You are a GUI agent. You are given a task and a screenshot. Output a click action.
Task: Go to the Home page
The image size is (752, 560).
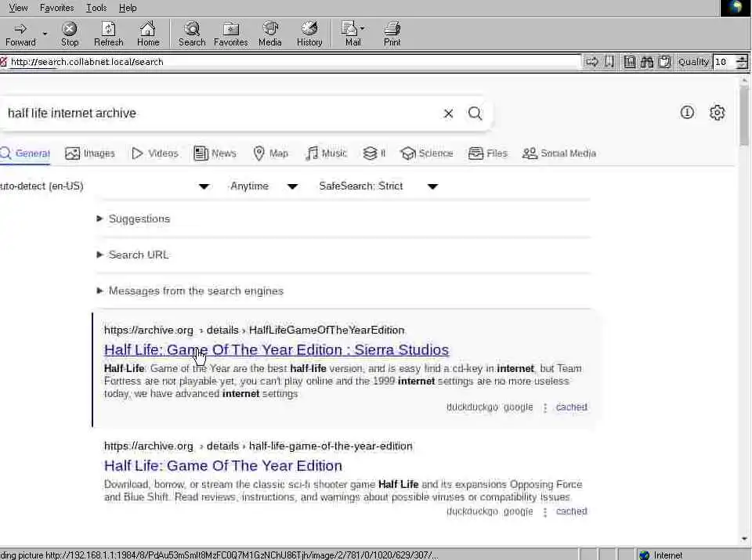click(x=148, y=34)
